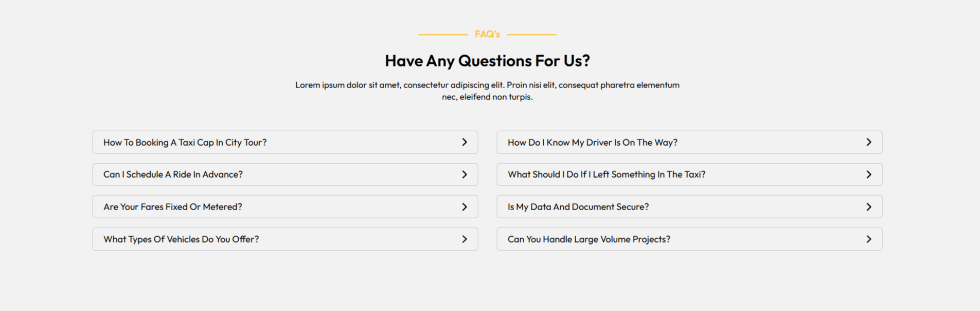Click the chevron icon for the fares question
Image resolution: width=980 pixels, height=311 pixels.
(x=465, y=207)
